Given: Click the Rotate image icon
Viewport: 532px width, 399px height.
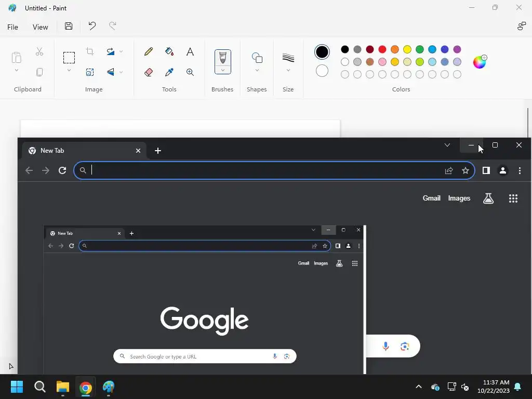Looking at the screenshot, I should tap(111, 51).
